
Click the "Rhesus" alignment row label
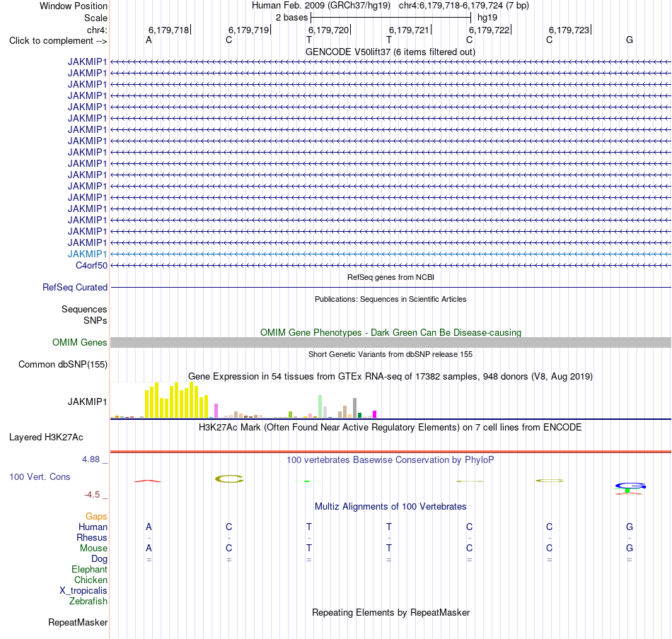tap(92, 537)
